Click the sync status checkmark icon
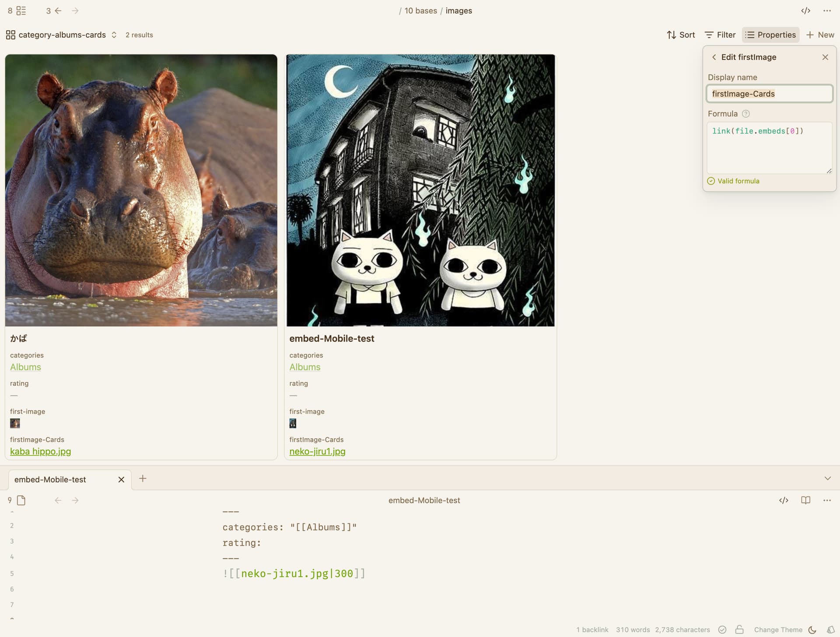This screenshot has height=637, width=840. pos(722,630)
